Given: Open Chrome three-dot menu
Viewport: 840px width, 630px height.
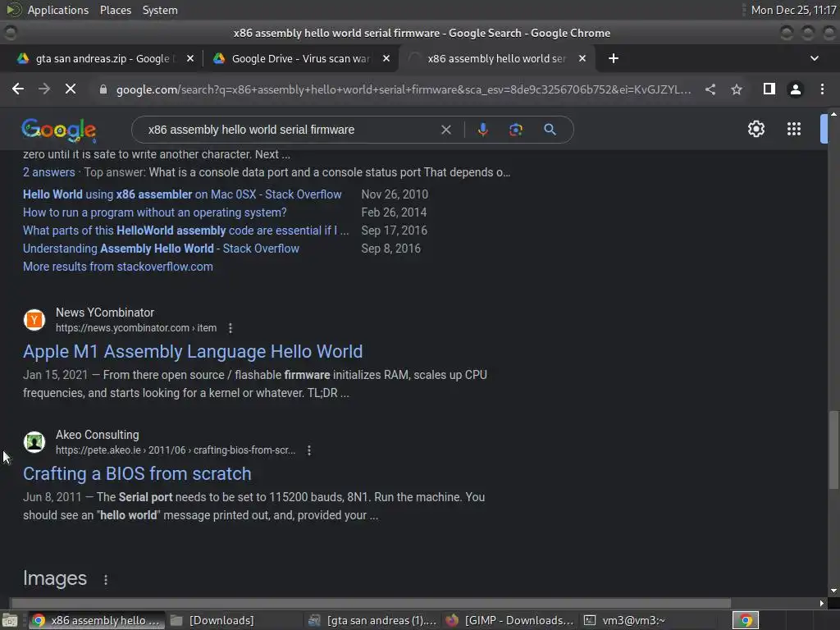Looking at the screenshot, I should tap(822, 89).
